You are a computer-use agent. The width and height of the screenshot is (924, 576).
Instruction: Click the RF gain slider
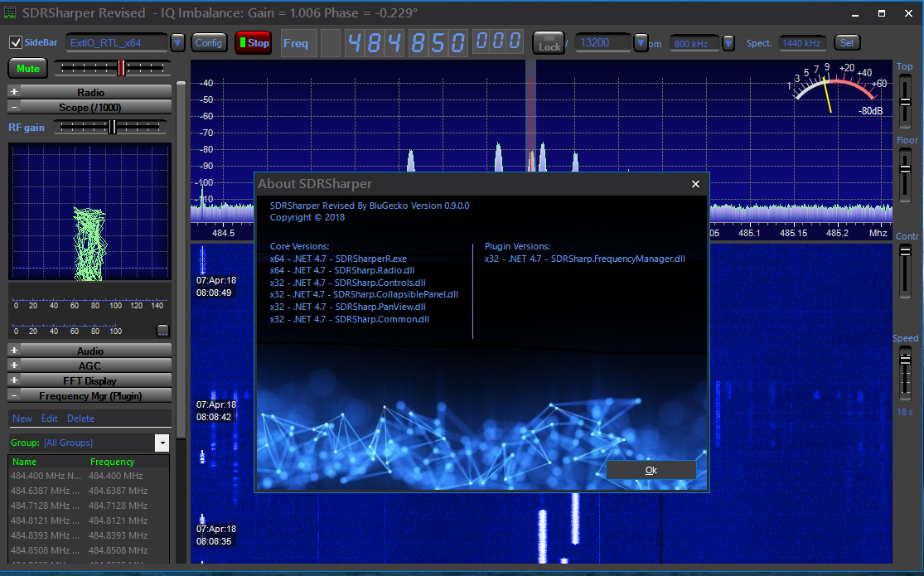111,127
